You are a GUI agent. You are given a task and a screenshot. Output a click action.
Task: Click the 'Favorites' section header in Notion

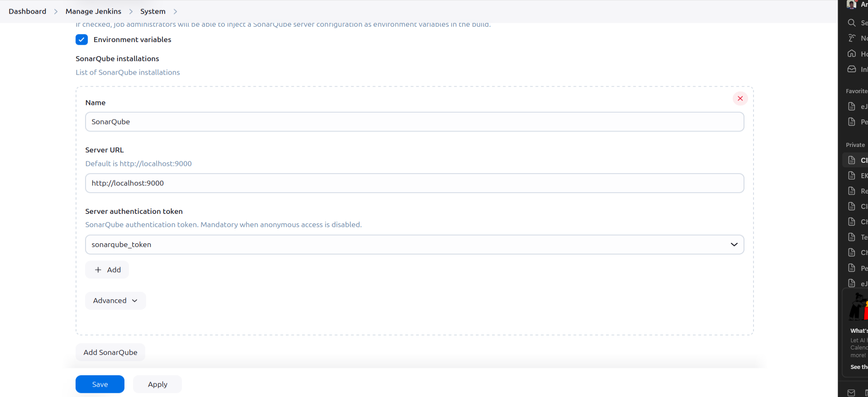(857, 91)
